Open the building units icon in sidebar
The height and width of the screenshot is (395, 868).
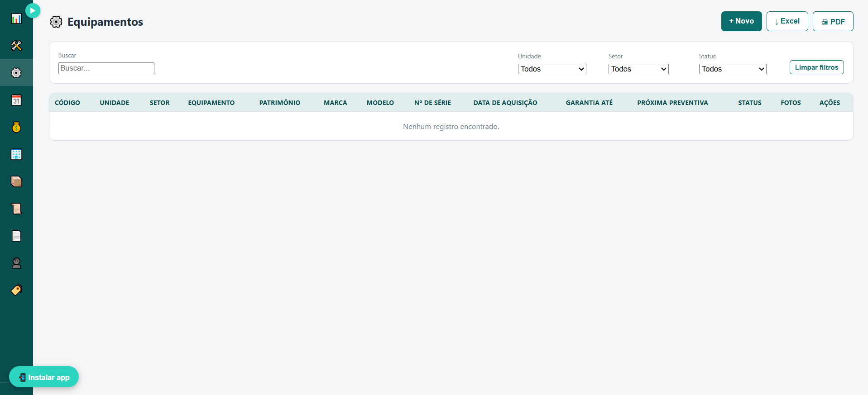point(16,154)
